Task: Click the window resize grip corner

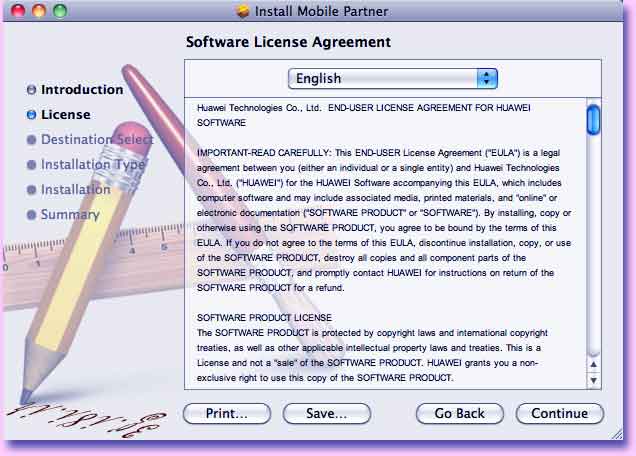Action: (617, 434)
